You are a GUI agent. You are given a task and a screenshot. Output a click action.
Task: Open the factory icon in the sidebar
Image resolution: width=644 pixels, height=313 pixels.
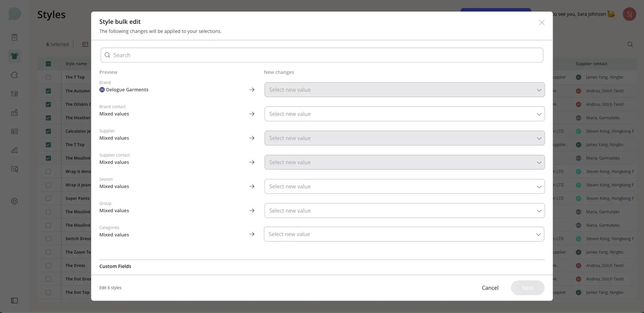click(14, 113)
